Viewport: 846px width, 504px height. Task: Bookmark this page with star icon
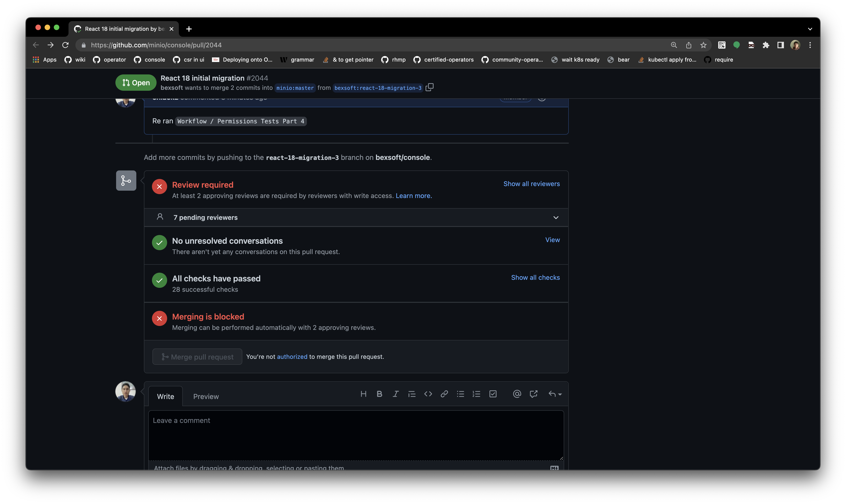pyautogui.click(x=703, y=45)
